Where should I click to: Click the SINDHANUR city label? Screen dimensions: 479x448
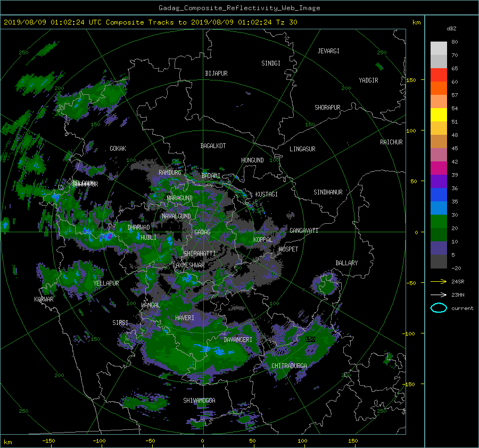[x=328, y=192]
